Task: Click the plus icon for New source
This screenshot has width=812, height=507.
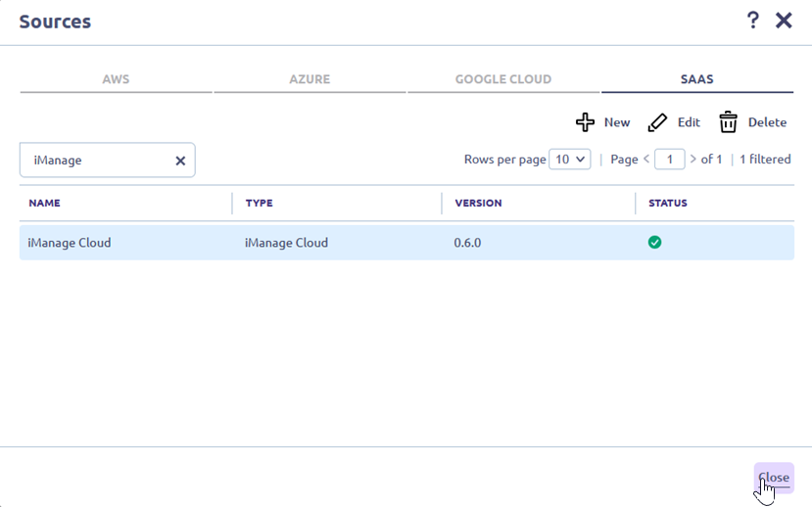Action: (x=585, y=122)
